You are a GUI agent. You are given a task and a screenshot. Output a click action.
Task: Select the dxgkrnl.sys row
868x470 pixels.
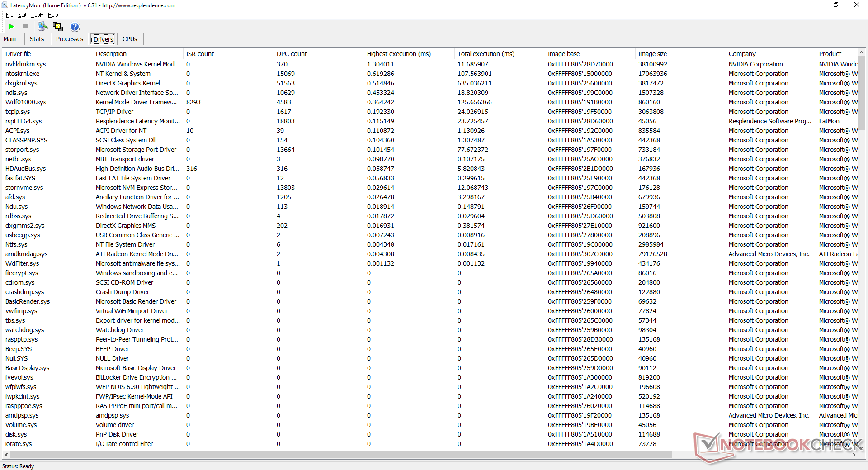pyautogui.click(x=430, y=83)
